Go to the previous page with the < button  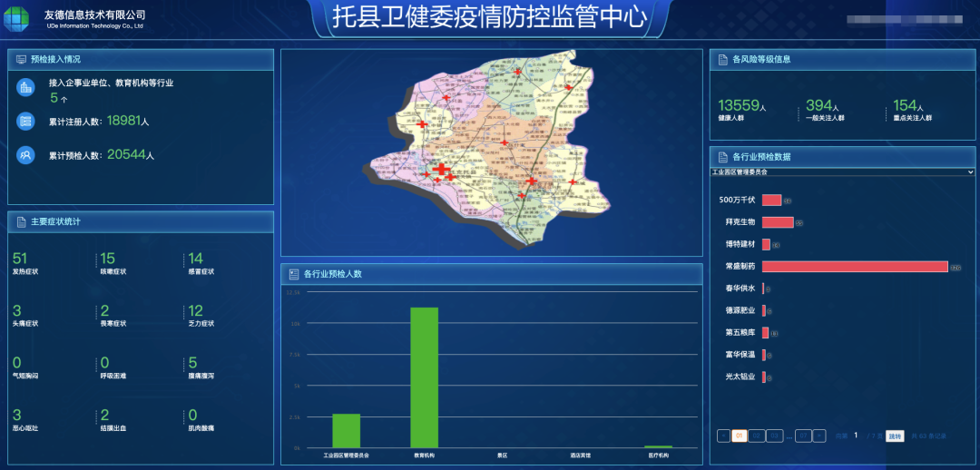(723, 436)
